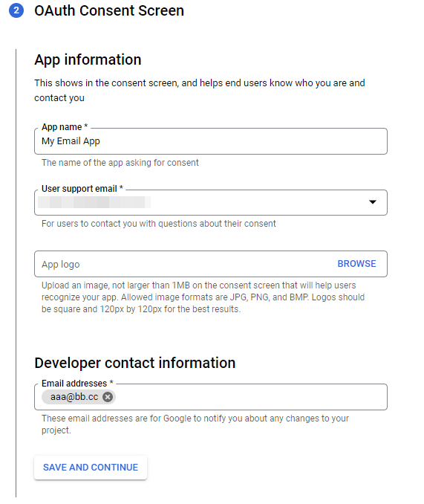Click the User support email label
The width and height of the screenshot is (424, 504).
pos(82,189)
